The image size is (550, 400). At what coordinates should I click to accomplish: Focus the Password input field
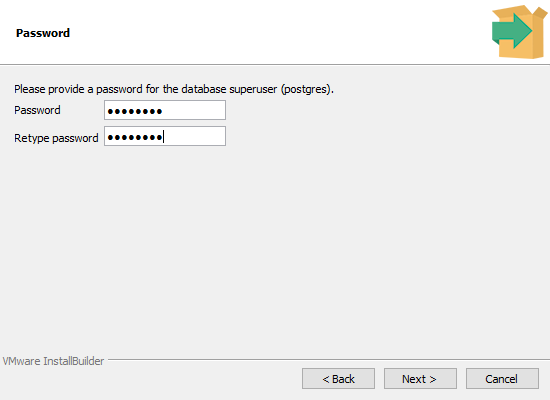165,110
